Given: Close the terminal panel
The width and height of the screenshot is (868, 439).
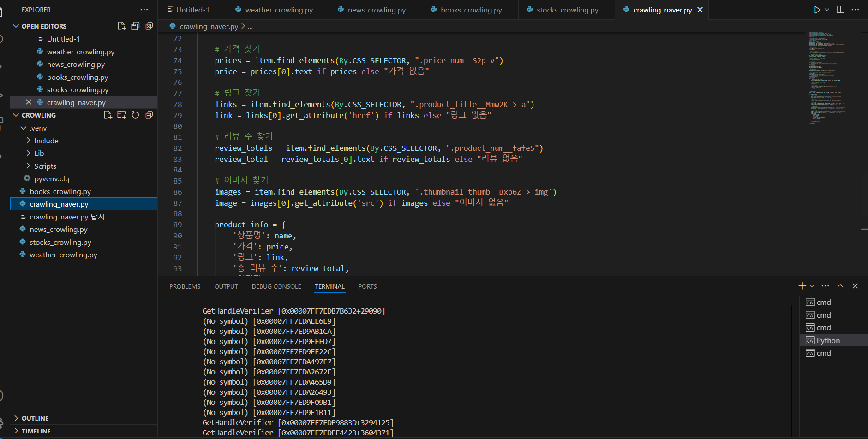Looking at the screenshot, I should pos(855,286).
